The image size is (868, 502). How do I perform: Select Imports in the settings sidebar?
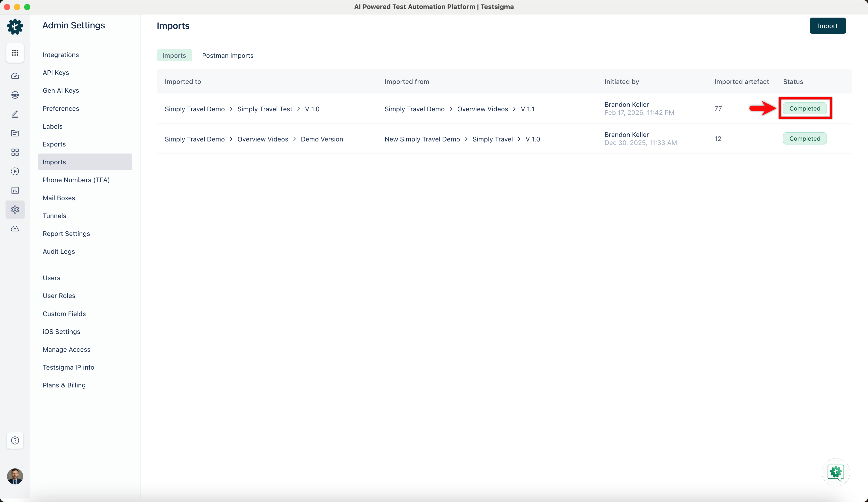coord(85,162)
